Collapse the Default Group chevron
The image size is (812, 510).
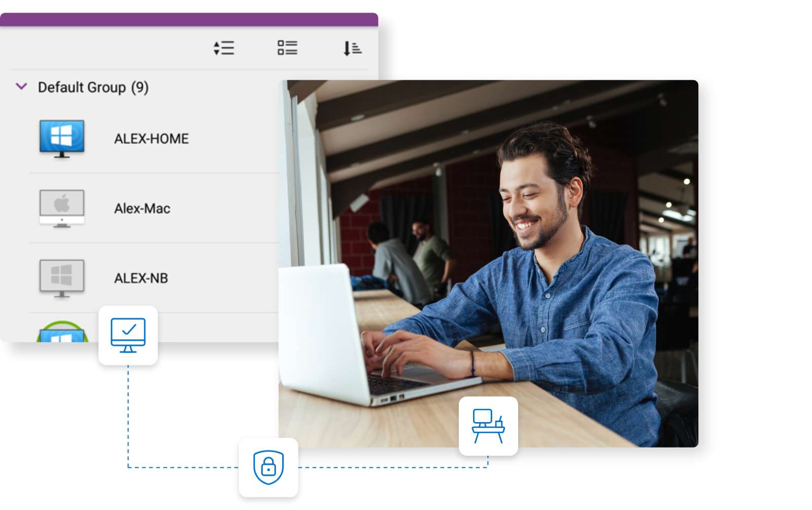click(x=21, y=87)
